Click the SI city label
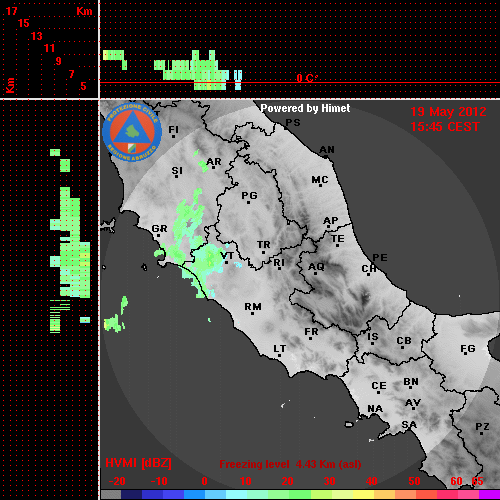The height and width of the screenshot is (500, 500). pyautogui.click(x=177, y=171)
